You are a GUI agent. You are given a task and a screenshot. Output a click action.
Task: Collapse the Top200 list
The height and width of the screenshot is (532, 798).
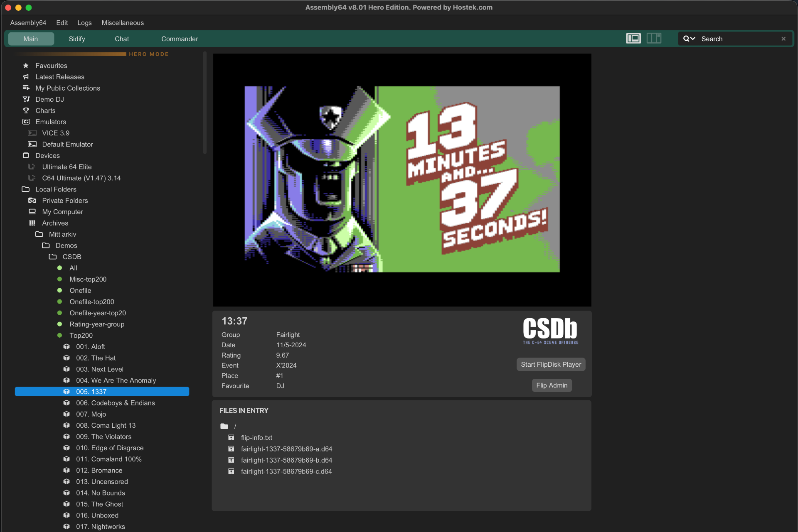click(81, 336)
